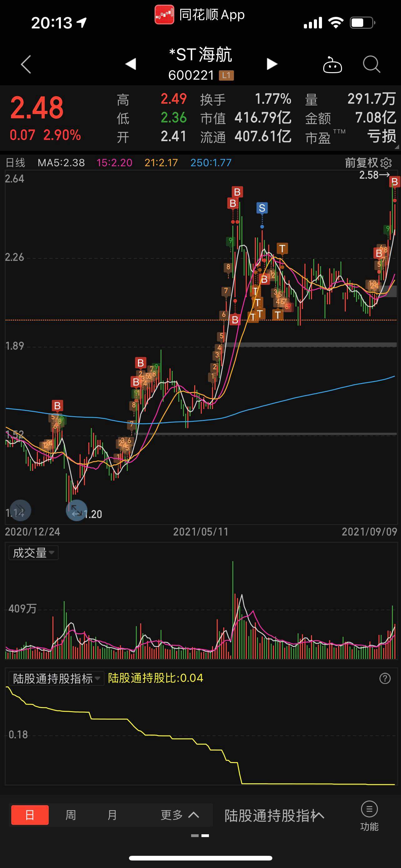Viewport: 401px width, 868px height.
Task: Tap the 量 291.7万 value
Action: [372, 99]
